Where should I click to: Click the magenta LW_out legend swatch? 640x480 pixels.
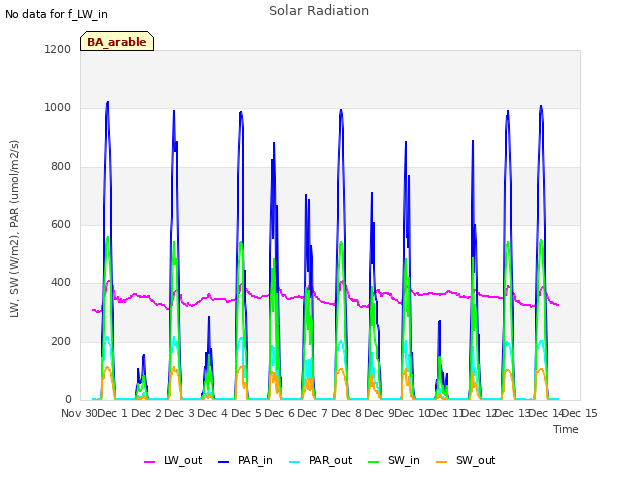149,462
